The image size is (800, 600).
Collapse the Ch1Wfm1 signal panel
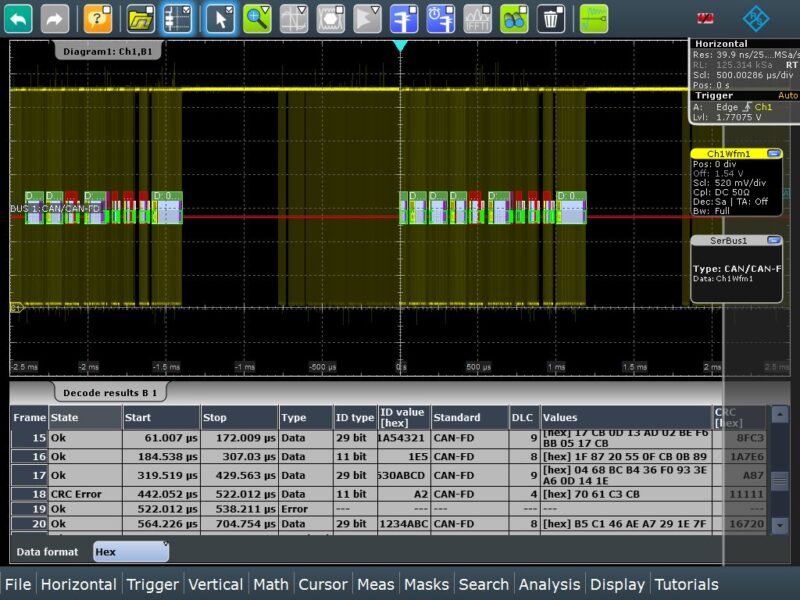coord(772,153)
